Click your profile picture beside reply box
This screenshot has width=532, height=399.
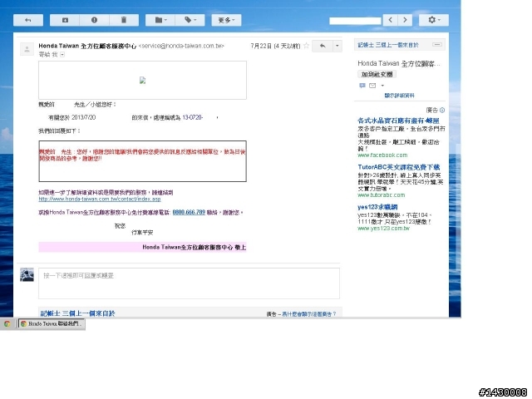(x=27, y=274)
